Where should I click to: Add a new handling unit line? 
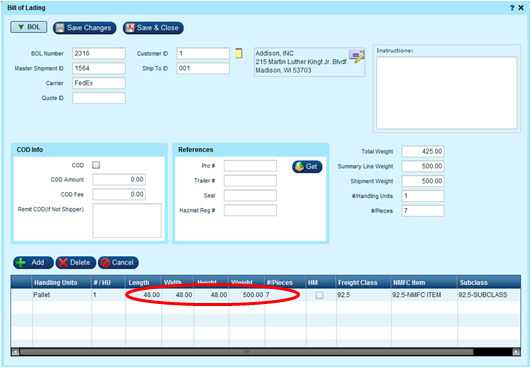point(33,263)
